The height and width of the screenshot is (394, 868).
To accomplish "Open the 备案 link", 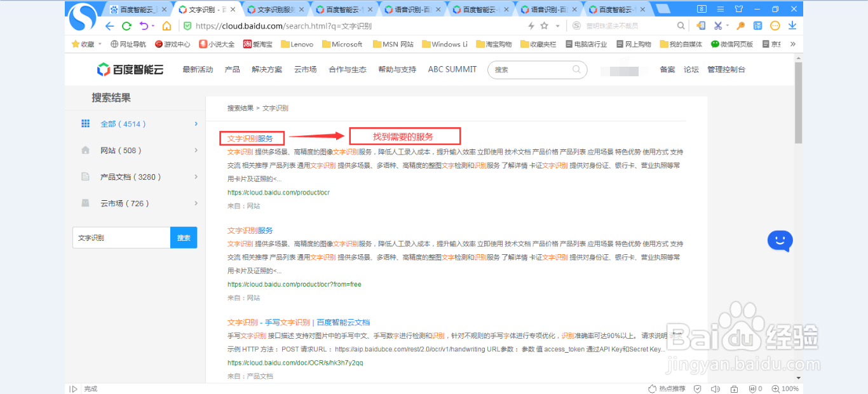I will 667,69.
